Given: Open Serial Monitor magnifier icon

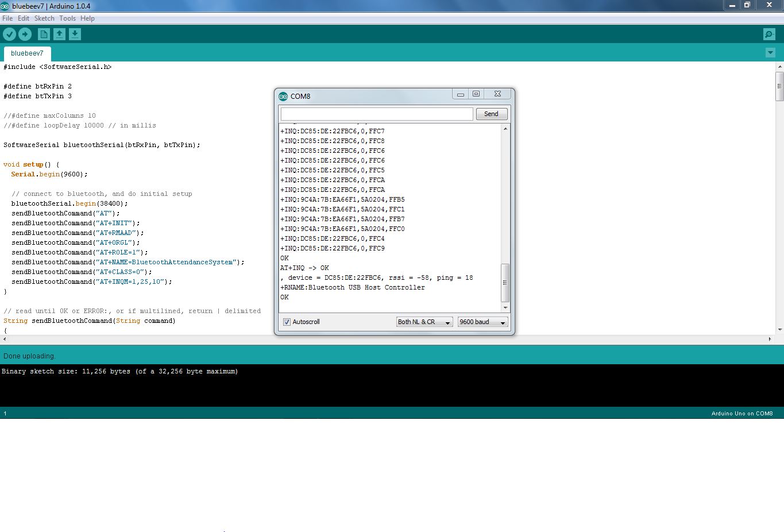Looking at the screenshot, I should click(x=769, y=34).
